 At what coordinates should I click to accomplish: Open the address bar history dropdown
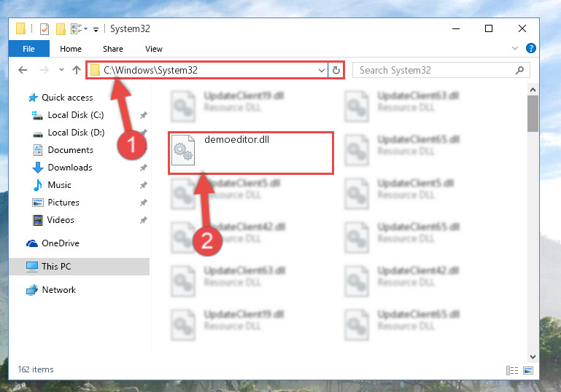click(322, 71)
